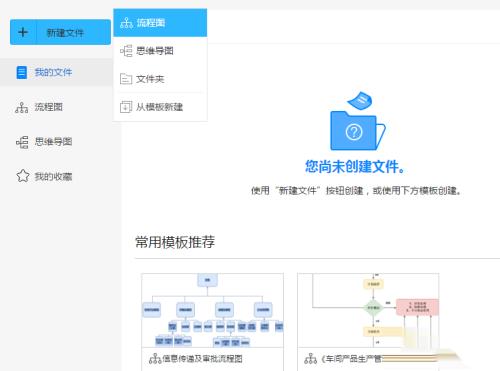
Task: Click the blue empty folder illustration
Action: [x=358, y=121]
